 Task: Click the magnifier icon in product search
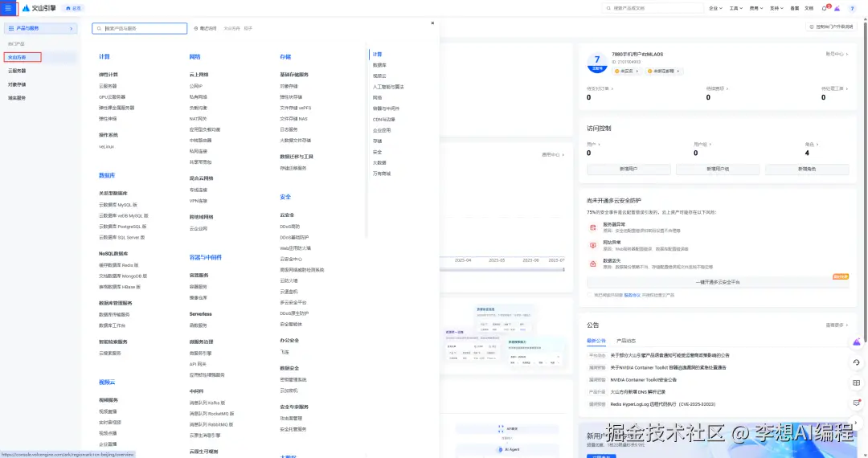(99, 28)
